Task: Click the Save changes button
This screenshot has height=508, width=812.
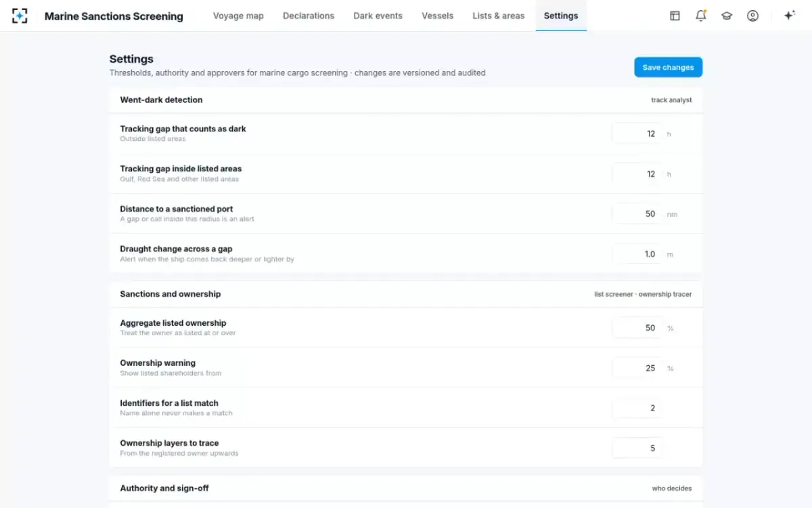Action: pos(668,67)
